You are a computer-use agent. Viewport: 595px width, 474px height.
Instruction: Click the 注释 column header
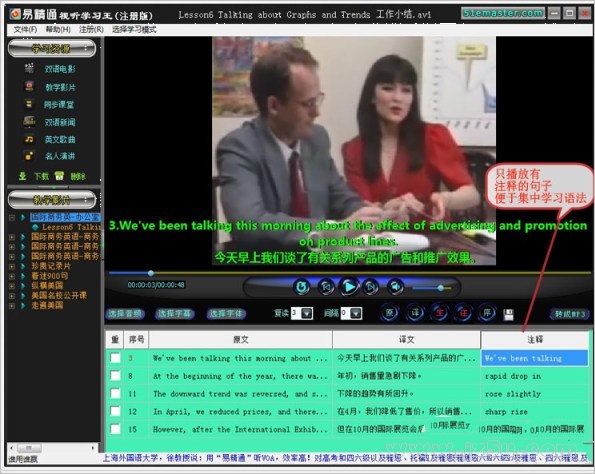click(534, 339)
